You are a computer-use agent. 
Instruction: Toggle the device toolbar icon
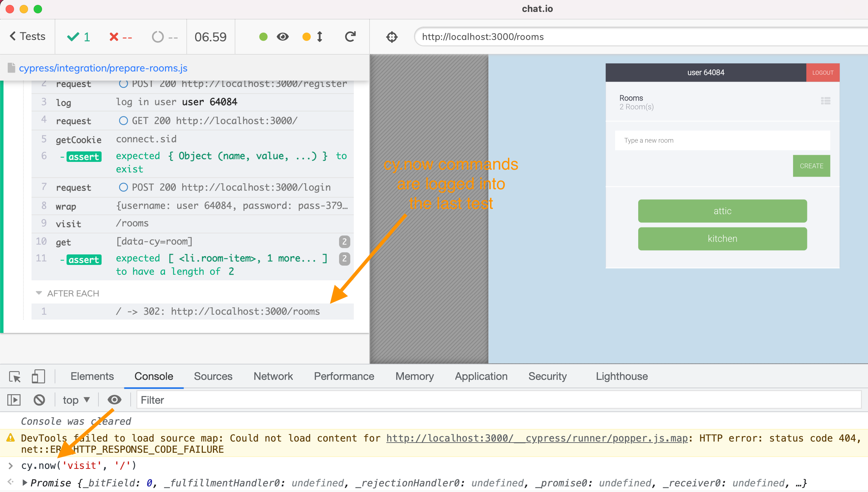coord(38,377)
